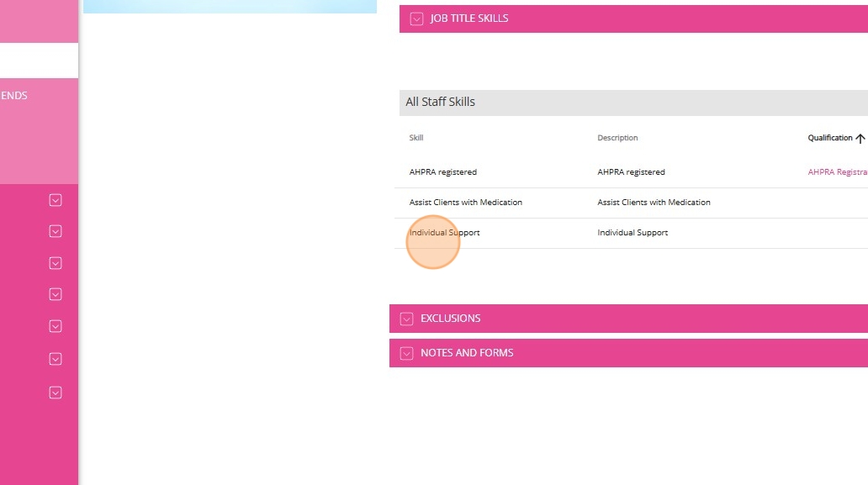
Task: Expand the fourth chevron in left sidebar
Action: [56, 294]
